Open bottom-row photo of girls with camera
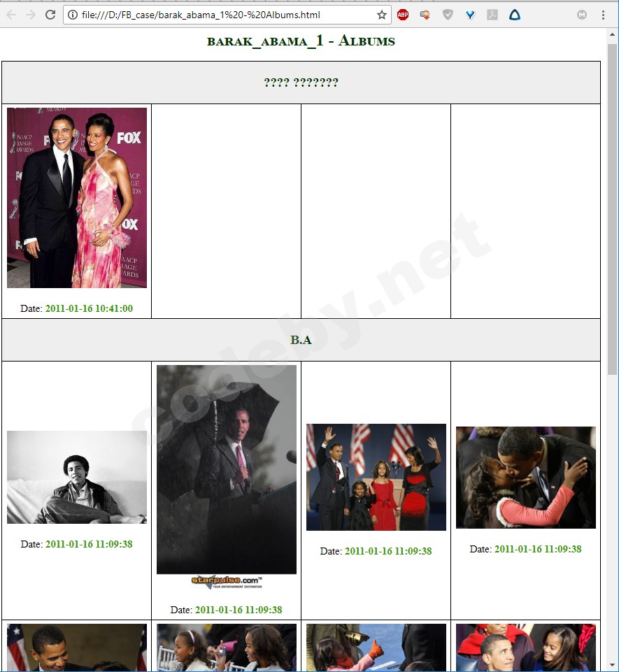The height and width of the screenshot is (672, 619). (x=227, y=648)
